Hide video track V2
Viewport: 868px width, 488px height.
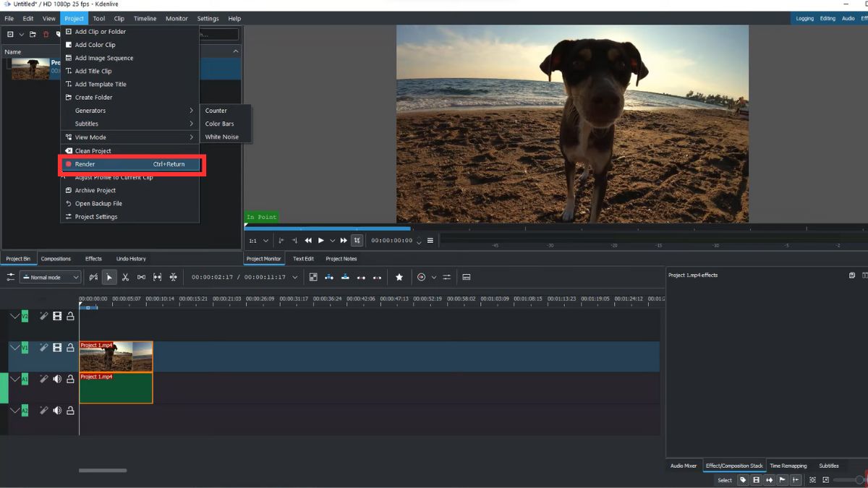pyautogui.click(x=57, y=316)
